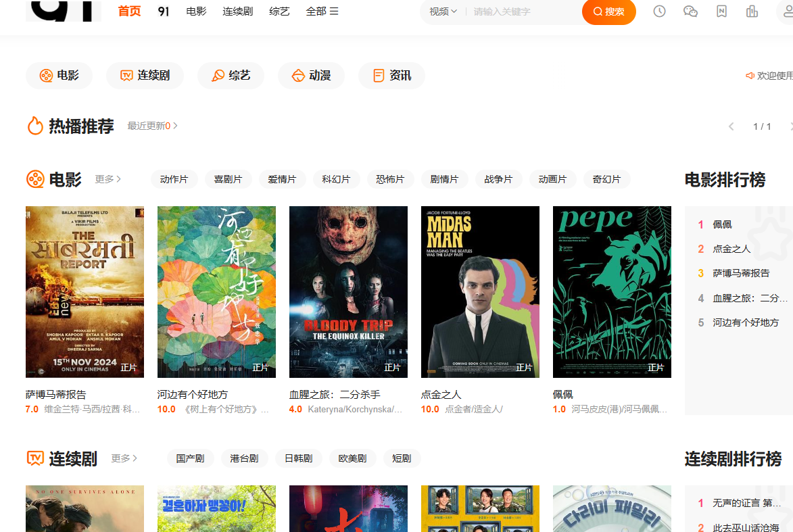Go to previous page of 热播推荐
The height and width of the screenshot is (532, 793).
tap(731, 126)
